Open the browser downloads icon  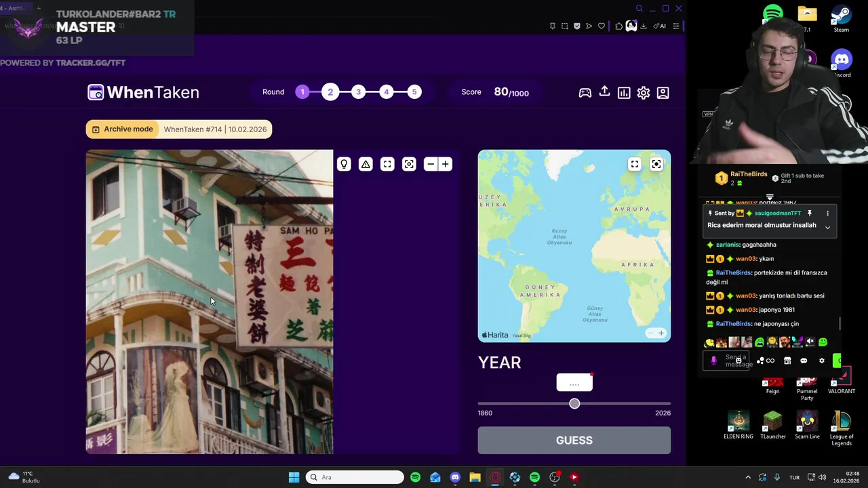point(644,26)
